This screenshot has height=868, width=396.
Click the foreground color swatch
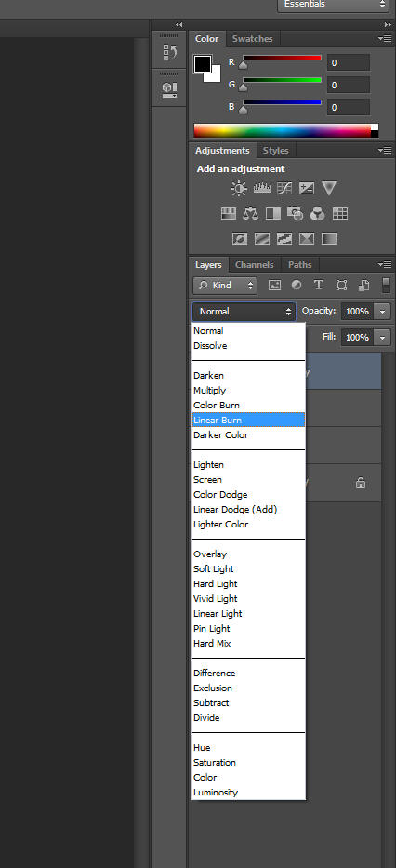[203, 63]
